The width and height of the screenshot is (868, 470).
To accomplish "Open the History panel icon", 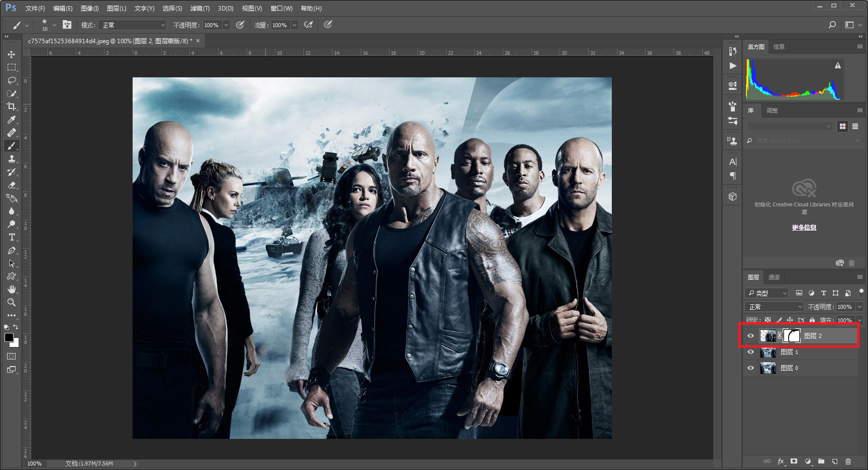I will pos(733,51).
